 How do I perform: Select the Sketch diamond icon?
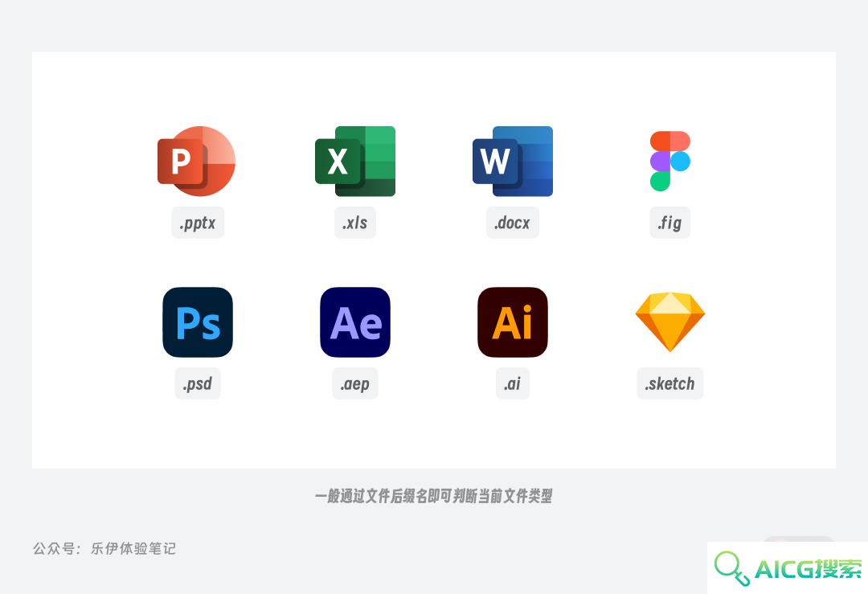click(x=669, y=322)
